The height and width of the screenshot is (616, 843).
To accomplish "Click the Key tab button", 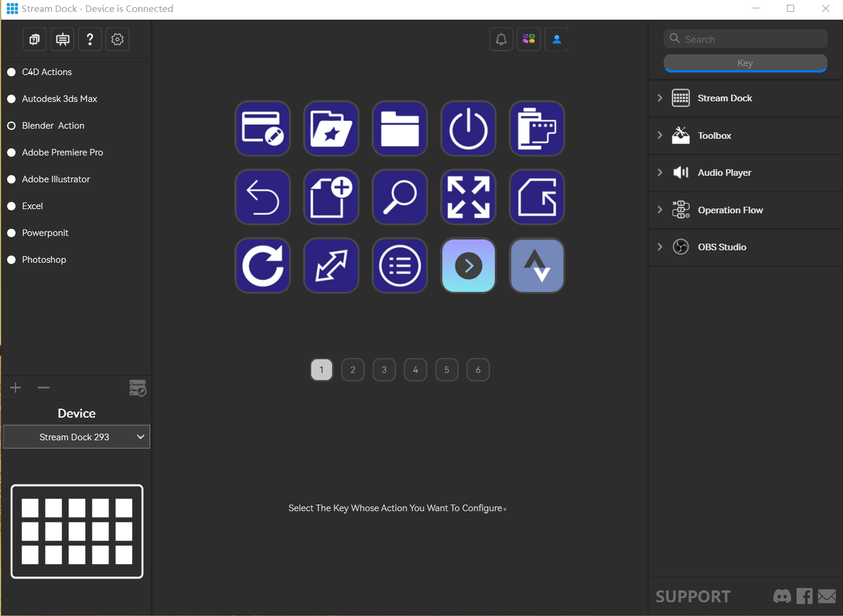I will coord(745,63).
